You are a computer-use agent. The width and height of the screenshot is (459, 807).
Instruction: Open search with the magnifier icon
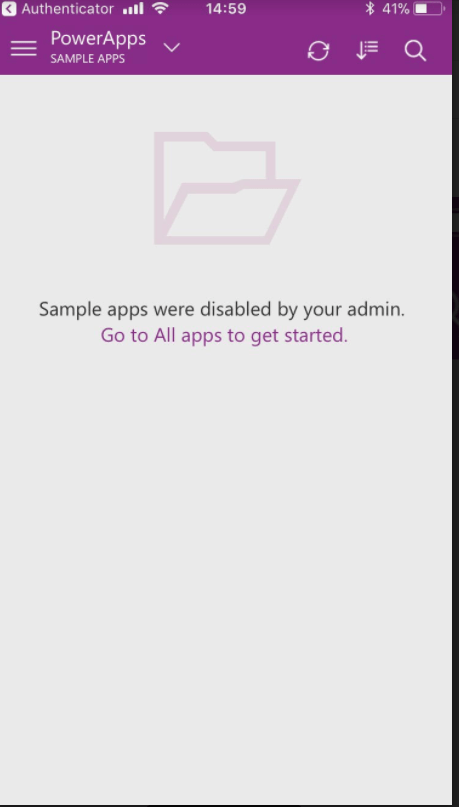(x=415, y=50)
